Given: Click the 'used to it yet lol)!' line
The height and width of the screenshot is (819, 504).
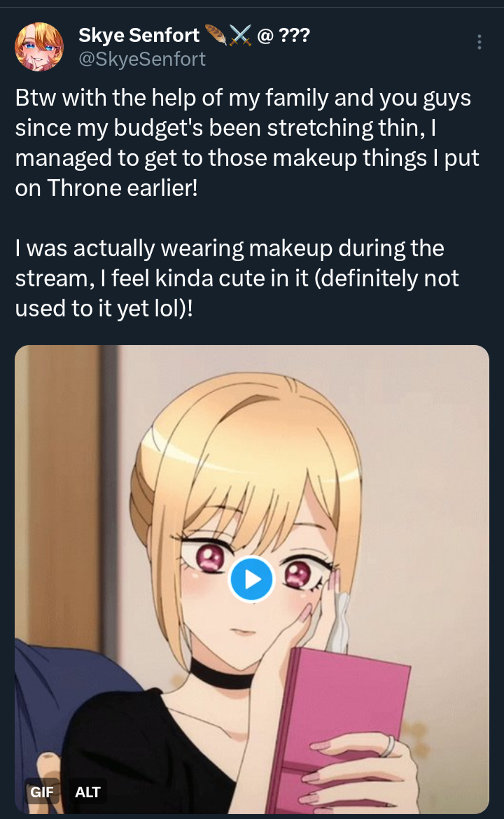Looking at the screenshot, I should [x=104, y=308].
